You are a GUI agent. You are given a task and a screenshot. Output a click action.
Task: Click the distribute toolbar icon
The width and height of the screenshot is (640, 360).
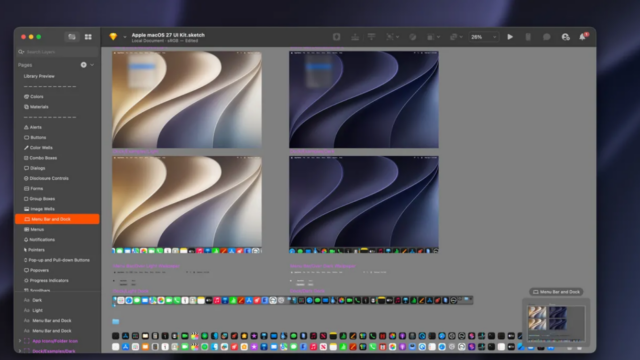pyautogui.click(x=371, y=37)
